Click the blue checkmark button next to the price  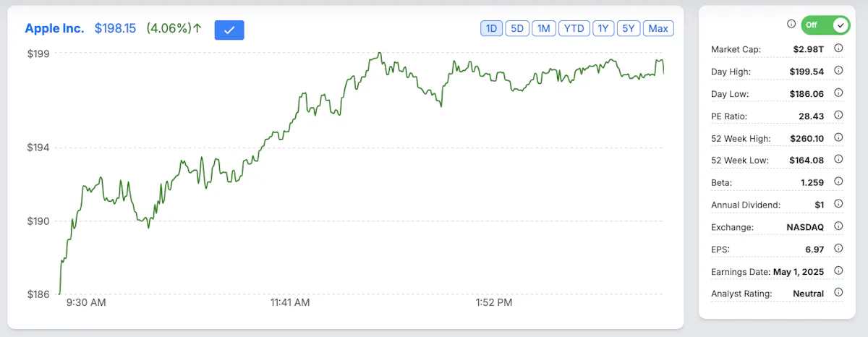[x=229, y=30]
